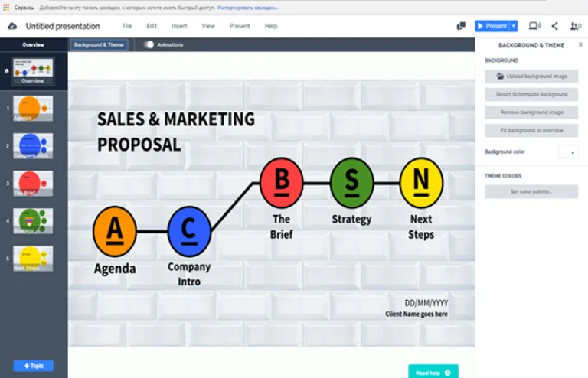
Task: Click The Brief label on canvas
Action: (281, 226)
